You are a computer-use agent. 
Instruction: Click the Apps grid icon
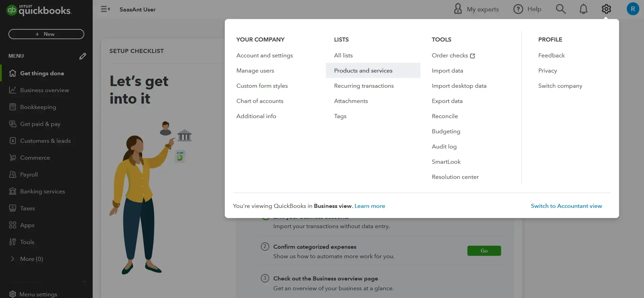point(12,225)
